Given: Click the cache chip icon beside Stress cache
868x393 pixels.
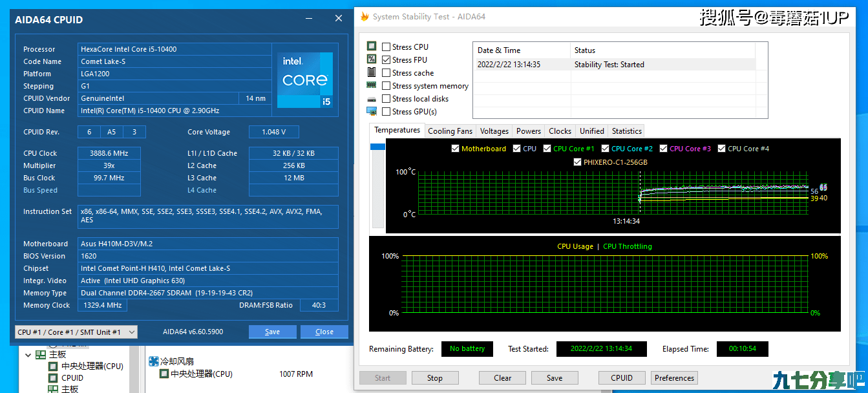Looking at the screenshot, I should point(372,72).
